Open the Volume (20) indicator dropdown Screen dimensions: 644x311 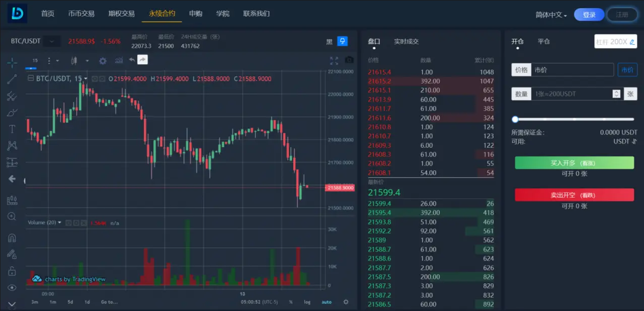click(59, 223)
